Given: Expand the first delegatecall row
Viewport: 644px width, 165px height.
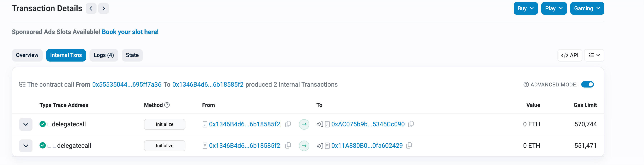Looking at the screenshot, I should point(26,124).
